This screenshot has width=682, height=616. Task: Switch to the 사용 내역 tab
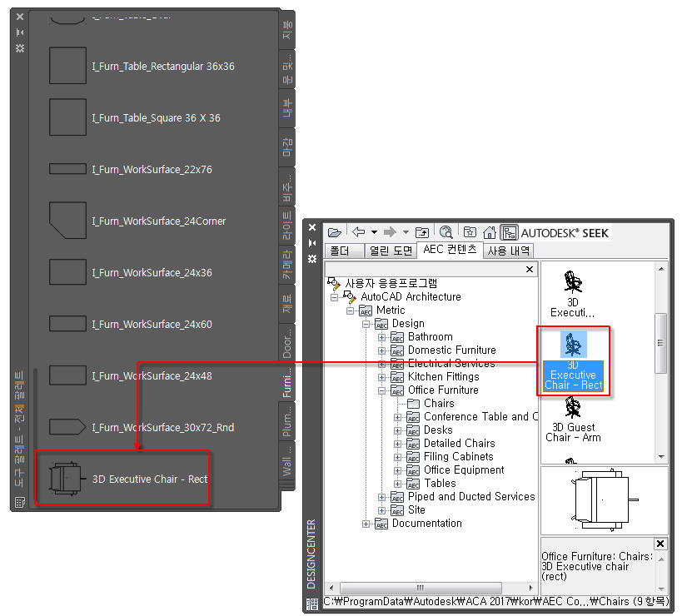coord(508,251)
